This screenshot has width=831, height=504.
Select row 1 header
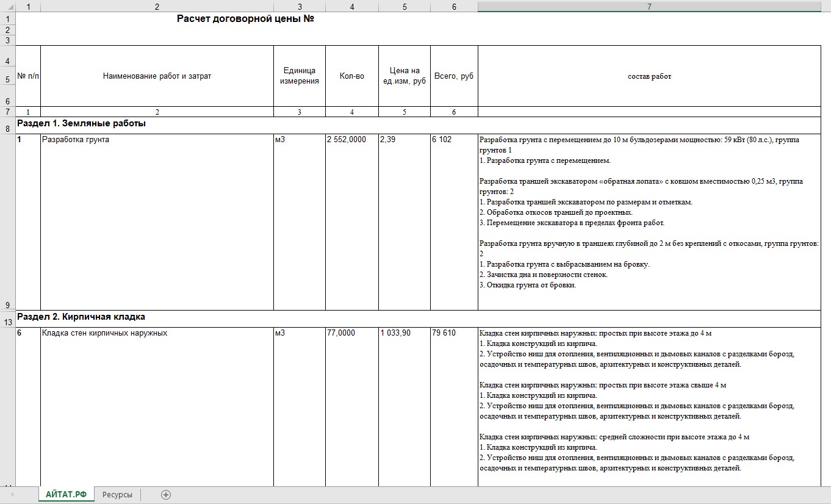(x=7, y=18)
